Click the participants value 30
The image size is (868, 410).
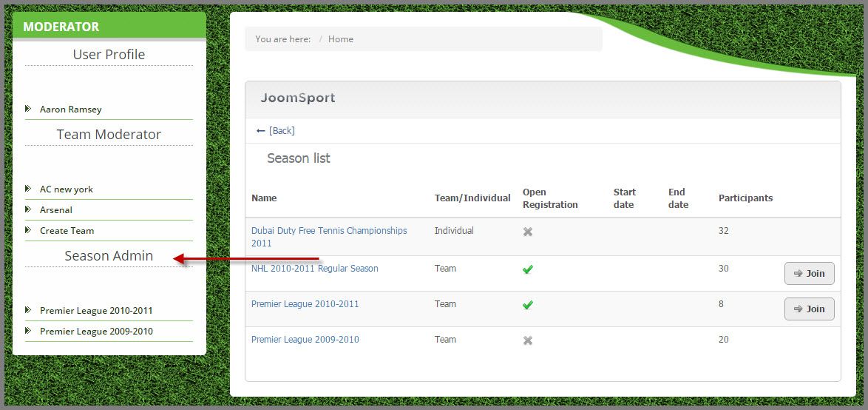[x=724, y=269]
